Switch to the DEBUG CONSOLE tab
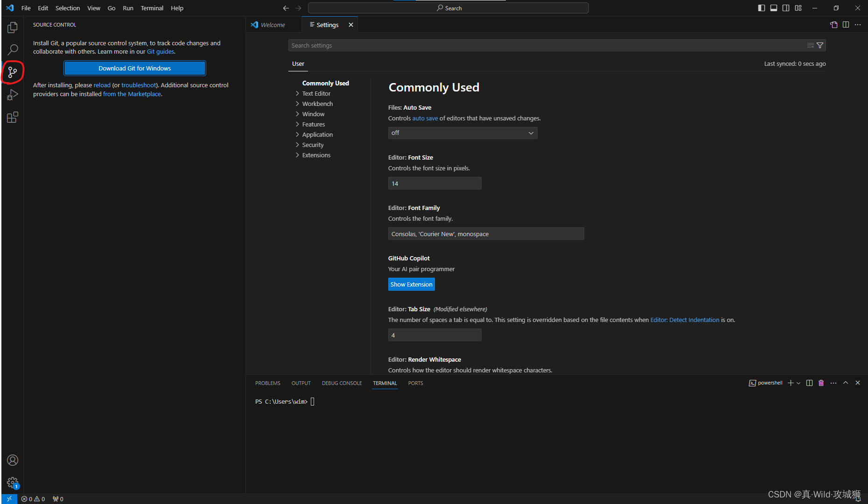 pos(342,383)
